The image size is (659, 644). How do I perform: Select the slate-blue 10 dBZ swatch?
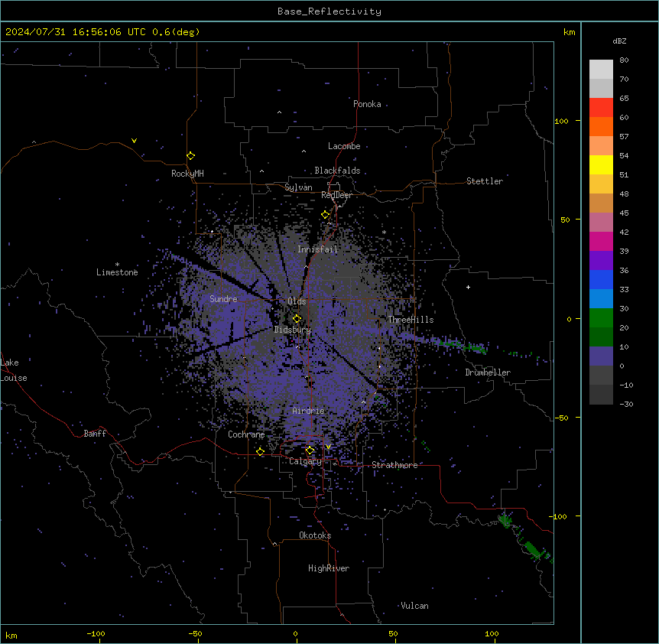pos(601,356)
